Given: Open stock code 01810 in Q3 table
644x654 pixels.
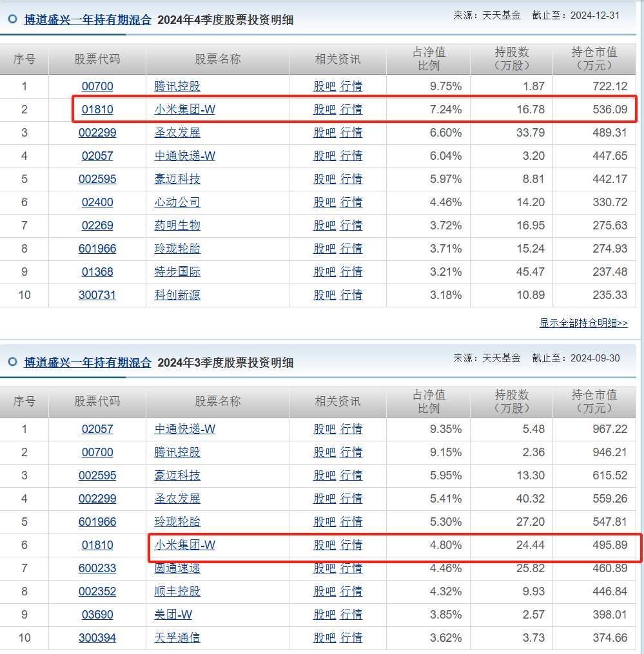Looking at the screenshot, I should [97, 545].
